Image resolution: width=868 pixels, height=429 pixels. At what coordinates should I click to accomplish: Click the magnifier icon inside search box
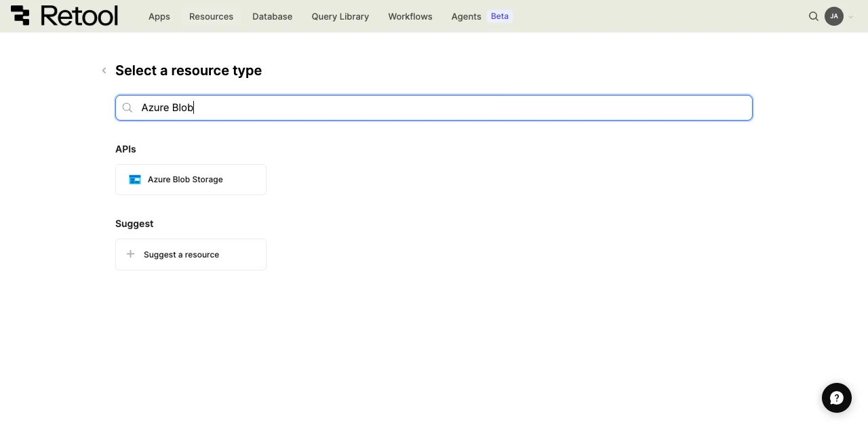pyautogui.click(x=127, y=108)
